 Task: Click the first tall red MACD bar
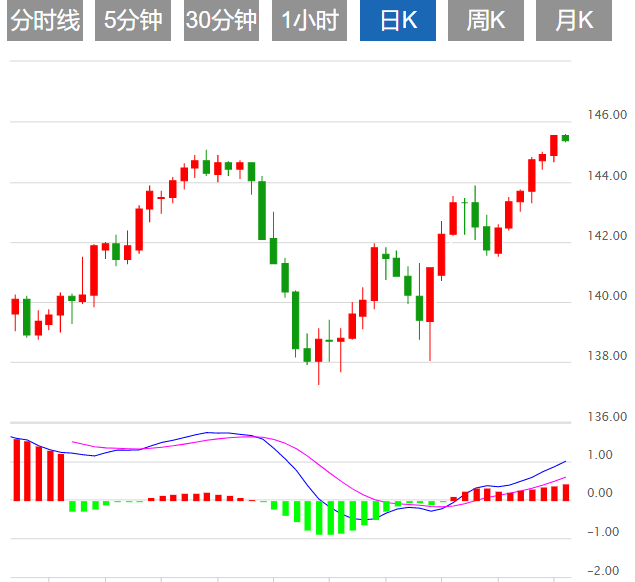16,469
